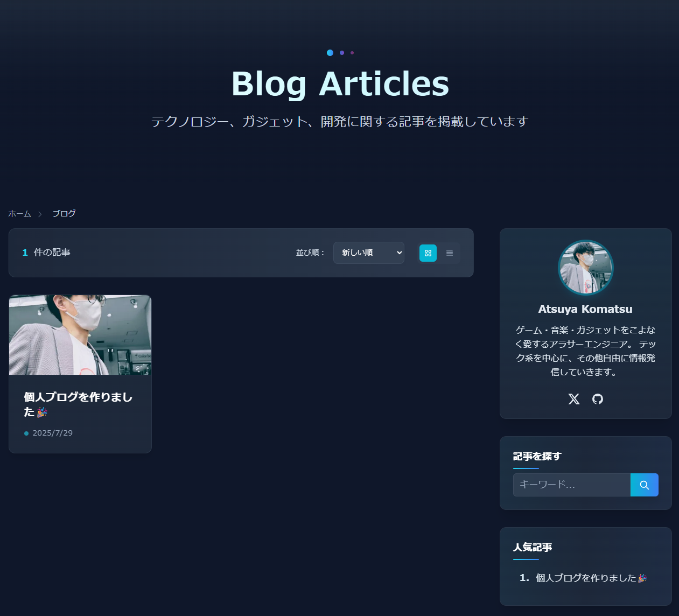Click the large blue header dot
The height and width of the screenshot is (616, 679).
pyautogui.click(x=330, y=53)
